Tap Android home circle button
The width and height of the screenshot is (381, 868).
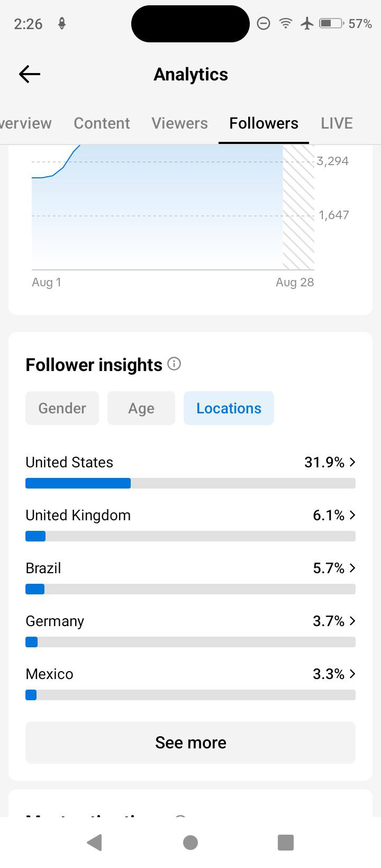click(x=190, y=842)
